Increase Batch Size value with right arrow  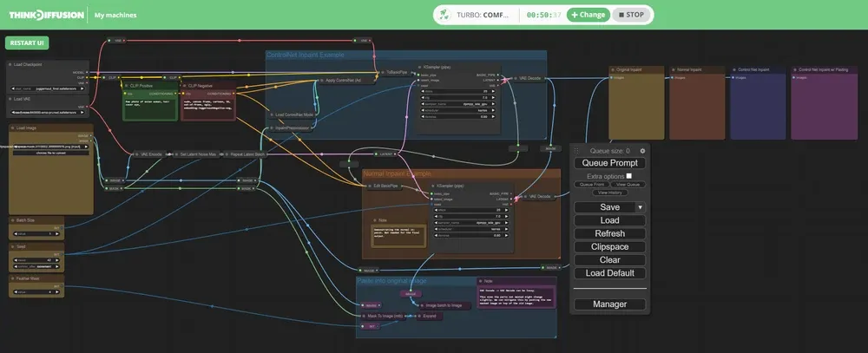(x=59, y=233)
